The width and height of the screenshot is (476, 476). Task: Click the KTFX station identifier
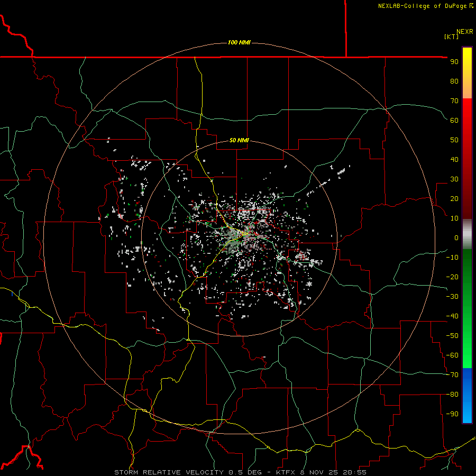(x=286, y=472)
